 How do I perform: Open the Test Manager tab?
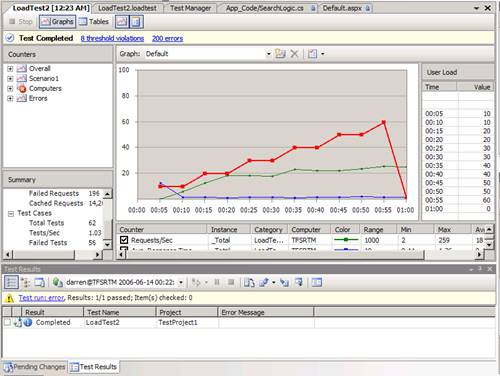(x=190, y=8)
